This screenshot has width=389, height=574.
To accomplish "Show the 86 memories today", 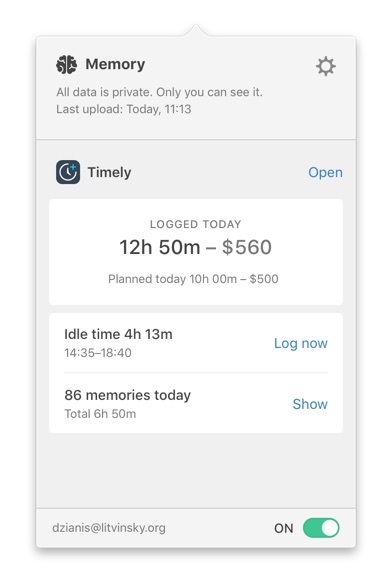I will (310, 404).
